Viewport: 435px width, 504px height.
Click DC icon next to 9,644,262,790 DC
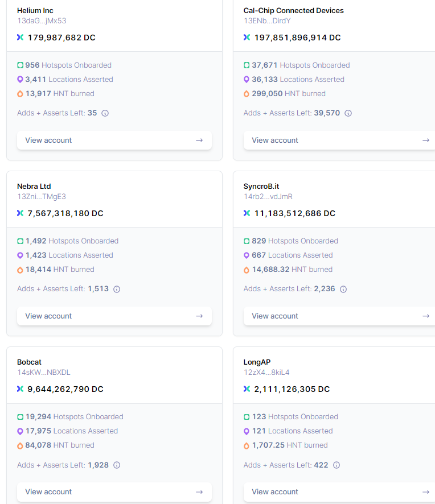(20, 389)
